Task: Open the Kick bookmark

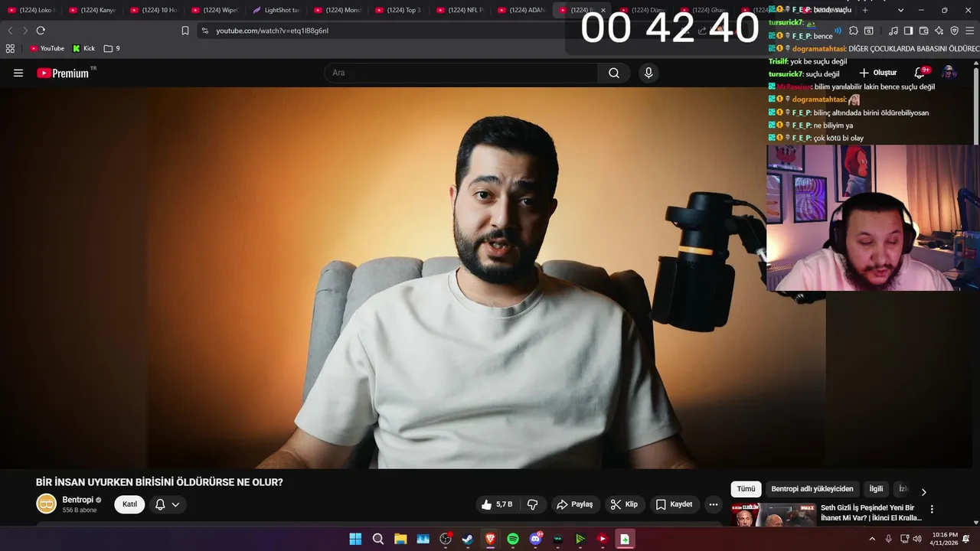Action: [84, 48]
